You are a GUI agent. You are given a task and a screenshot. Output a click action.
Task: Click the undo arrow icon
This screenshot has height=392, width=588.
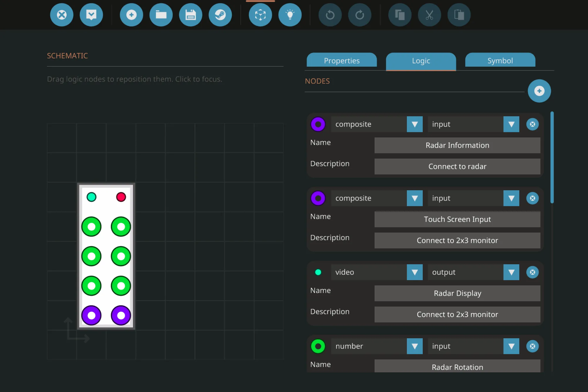point(330,15)
